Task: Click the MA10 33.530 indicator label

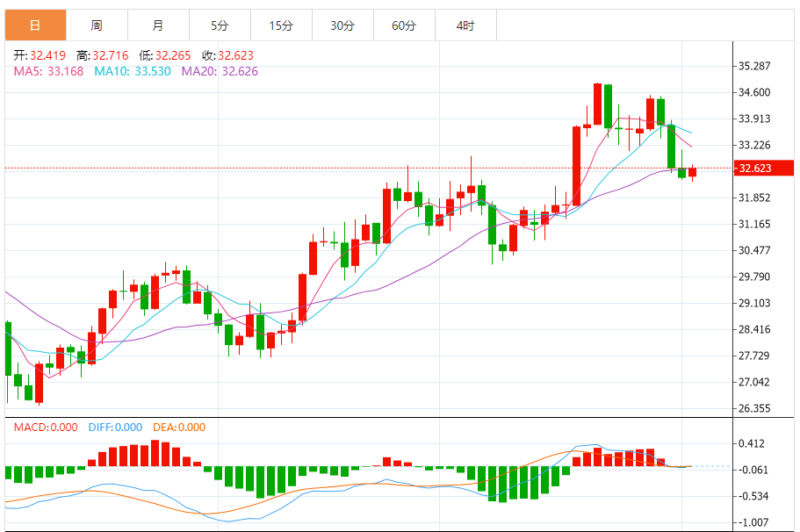Action: pos(132,71)
